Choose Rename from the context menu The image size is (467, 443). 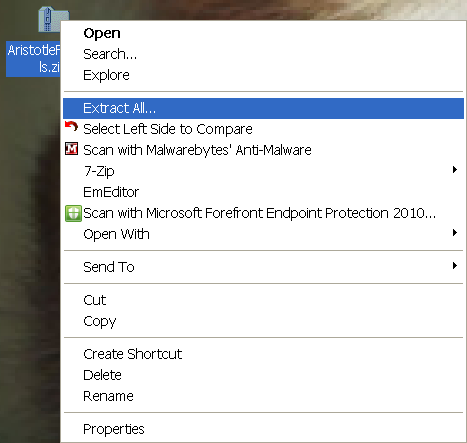(263, 396)
